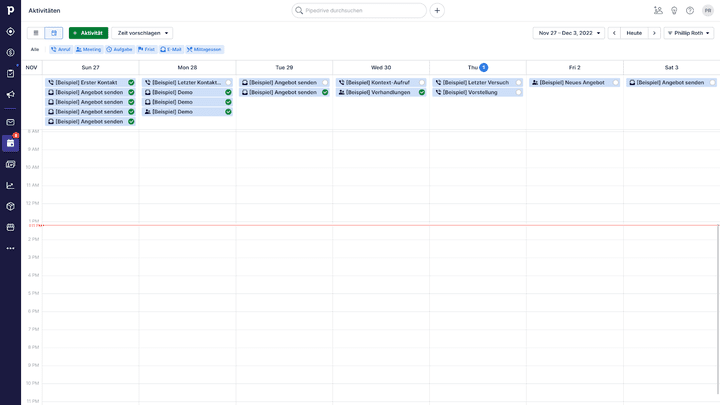Open the help question mark icon

[x=690, y=11]
